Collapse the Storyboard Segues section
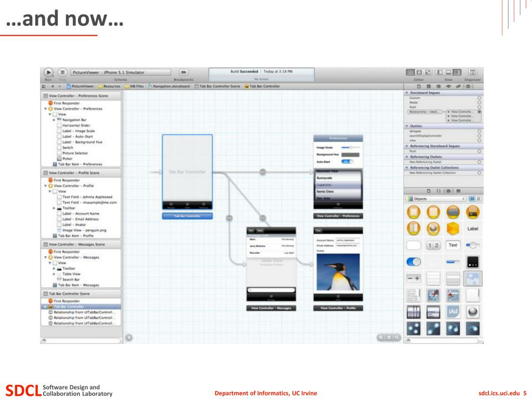Viewport: 532px width, 399px height. [x=407, y=92]
